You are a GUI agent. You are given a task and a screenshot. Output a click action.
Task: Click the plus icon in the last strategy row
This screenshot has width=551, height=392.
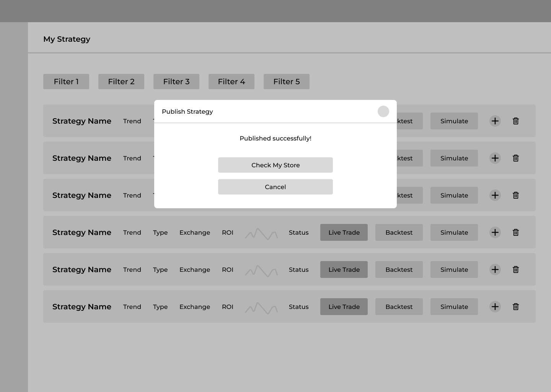click(x=495, y=307)
